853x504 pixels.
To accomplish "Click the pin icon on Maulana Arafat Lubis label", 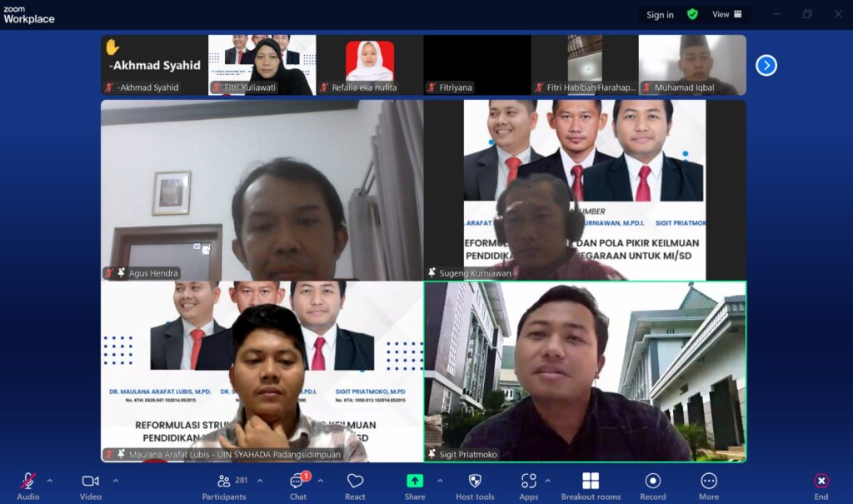I will (x=121, y=453).
